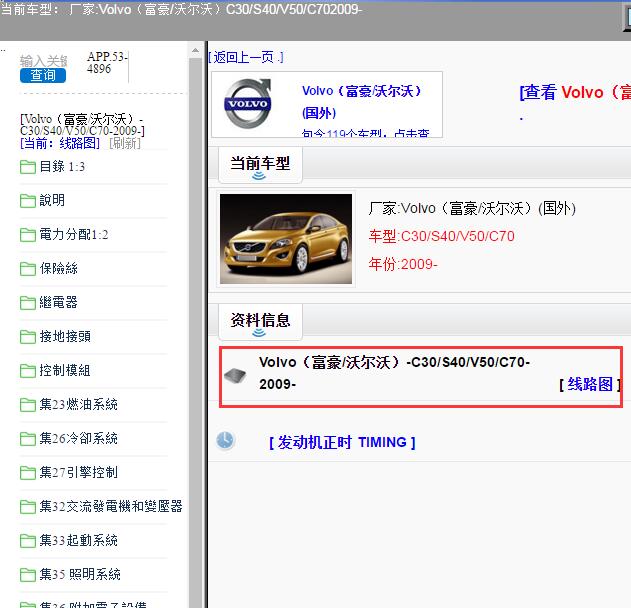
Task: Click the APP.53-4896 text
Action: (107, 62)
